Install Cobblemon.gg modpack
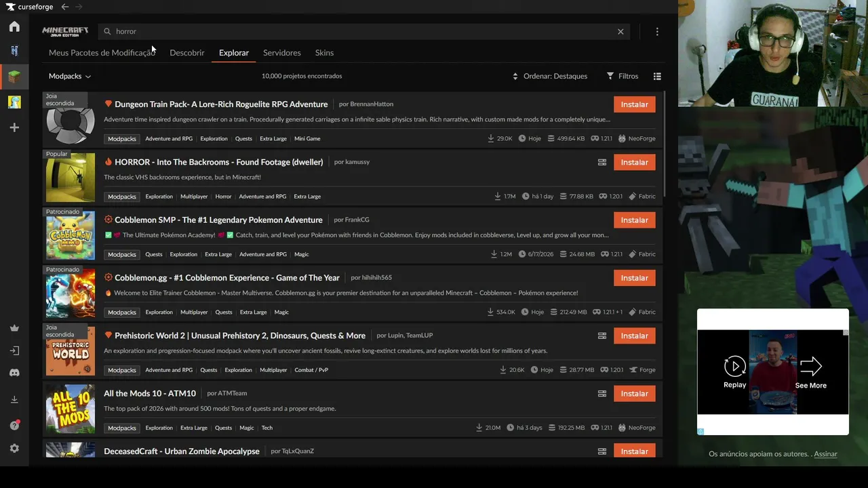Image resolution: width=868 pixels, height=488 pixels. click(x=635, y=278)
